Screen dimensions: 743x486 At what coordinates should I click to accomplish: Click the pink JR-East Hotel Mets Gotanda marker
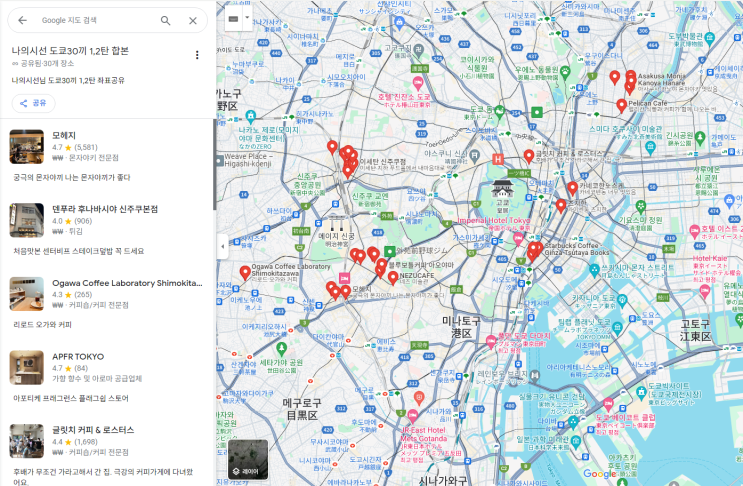point(413,416)
